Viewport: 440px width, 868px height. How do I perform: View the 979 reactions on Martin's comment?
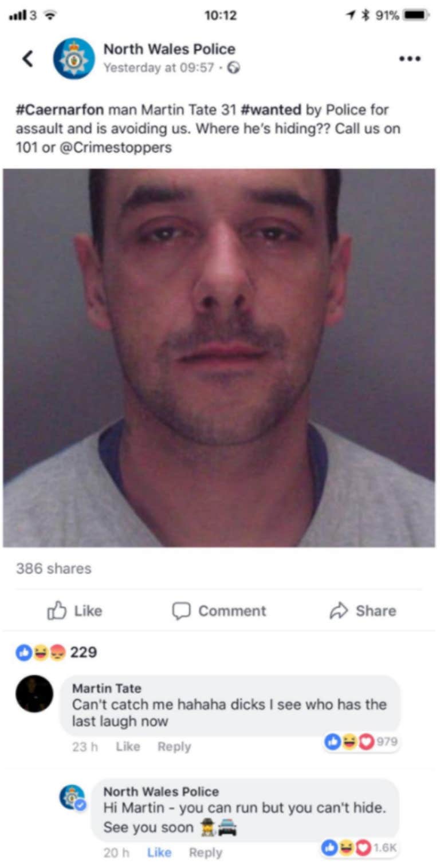[361, 742]
